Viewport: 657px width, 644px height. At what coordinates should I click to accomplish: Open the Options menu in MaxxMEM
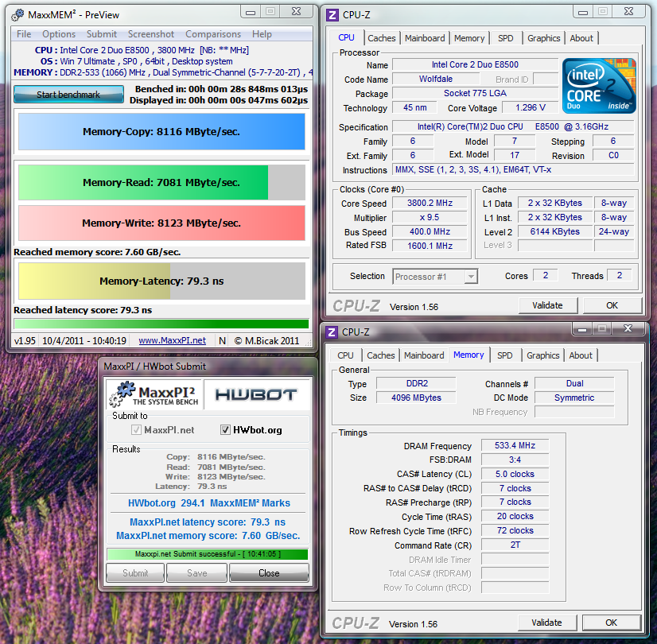59,34
